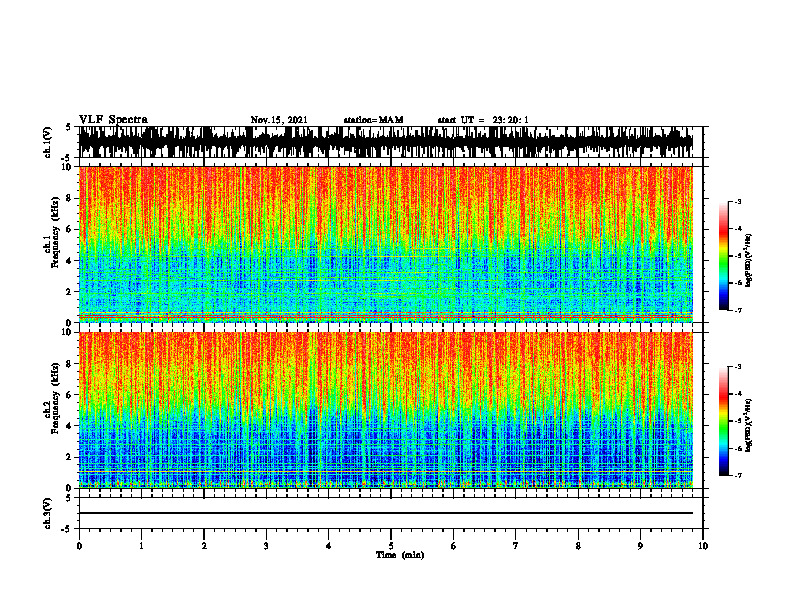Viewport: 792px width, 612px height.
Task: Click time axis tick label "10"
Action: tap(703, 546)
